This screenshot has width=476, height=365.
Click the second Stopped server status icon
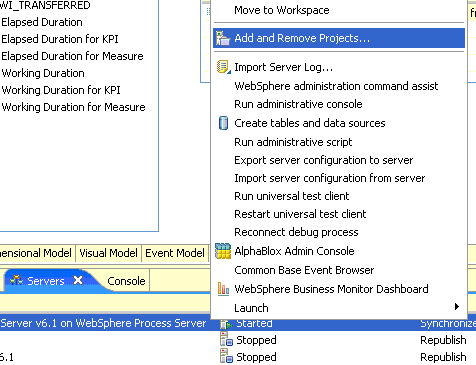226,356
